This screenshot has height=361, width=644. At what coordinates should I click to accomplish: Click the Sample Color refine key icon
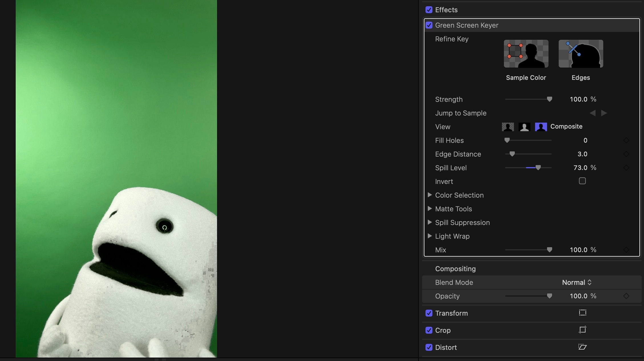pyautogui.click(x=526, y=54)
